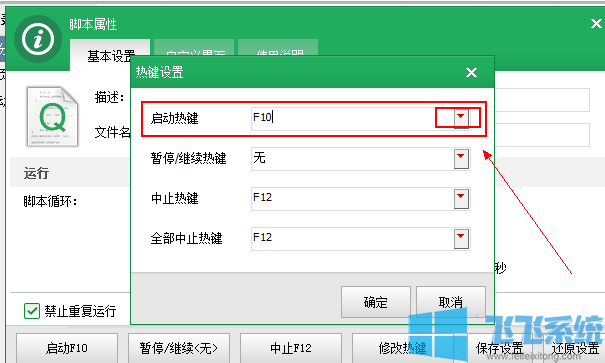The width and height of the screenshot is (605, 363).
Task: Click the 修改热键 button
Action: click(402, 348)
